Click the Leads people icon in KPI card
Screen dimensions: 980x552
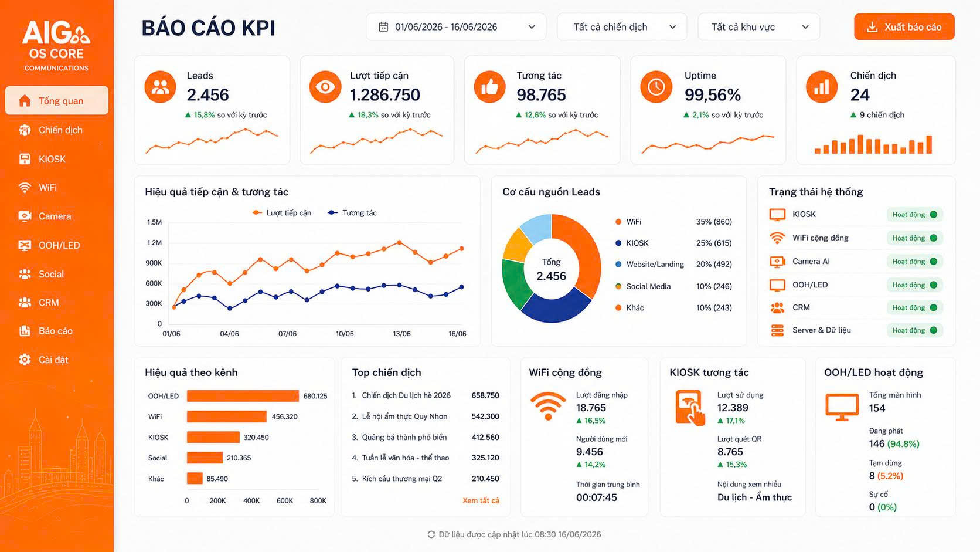click(160, 87)
